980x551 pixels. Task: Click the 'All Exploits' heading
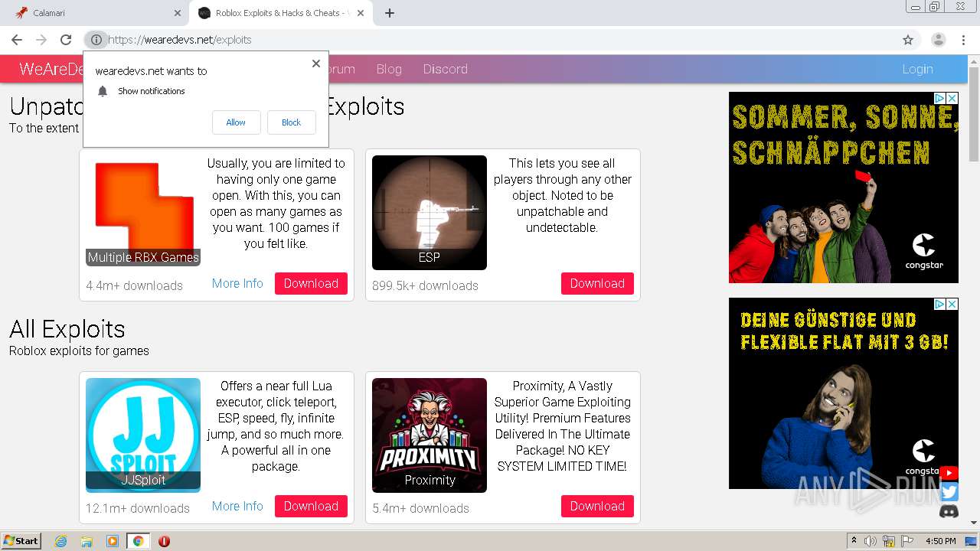tap(67, 329)
